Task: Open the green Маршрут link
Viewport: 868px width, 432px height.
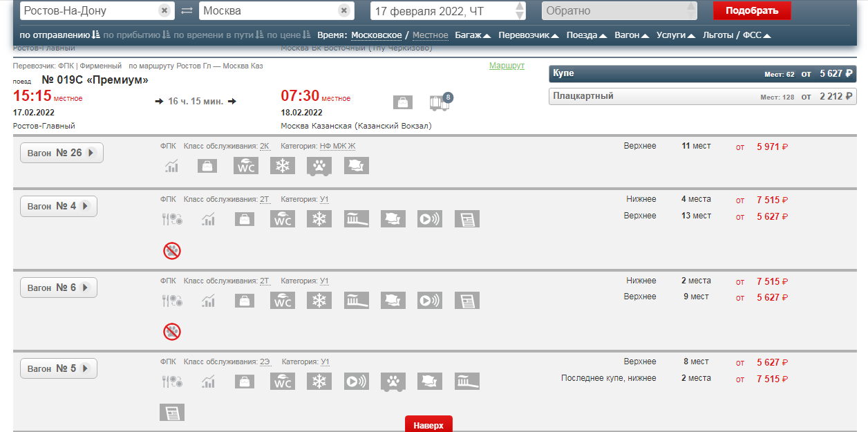Action: tap(507, 66)
